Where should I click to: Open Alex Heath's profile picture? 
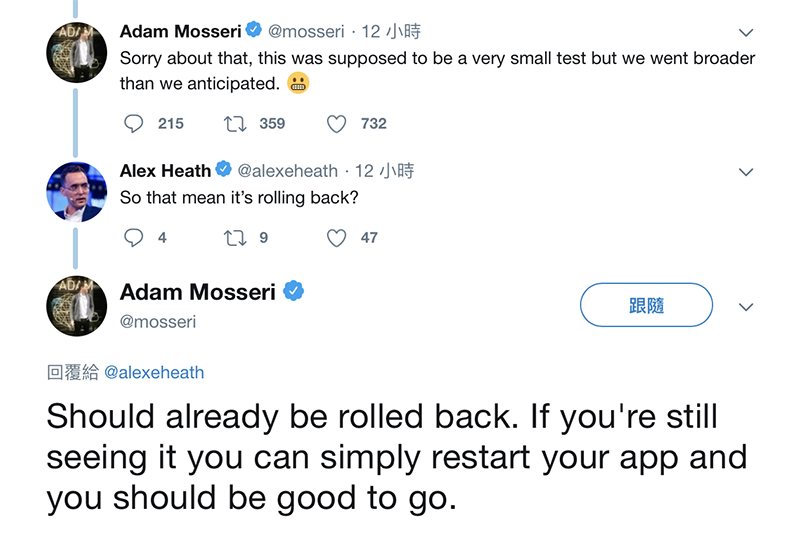[x=77, y=191]
